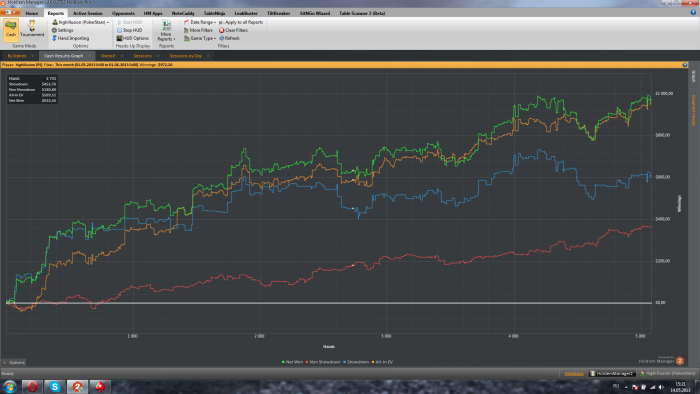Close the By Stakes report tab
700x394 pixels.
tap(33, 56)
